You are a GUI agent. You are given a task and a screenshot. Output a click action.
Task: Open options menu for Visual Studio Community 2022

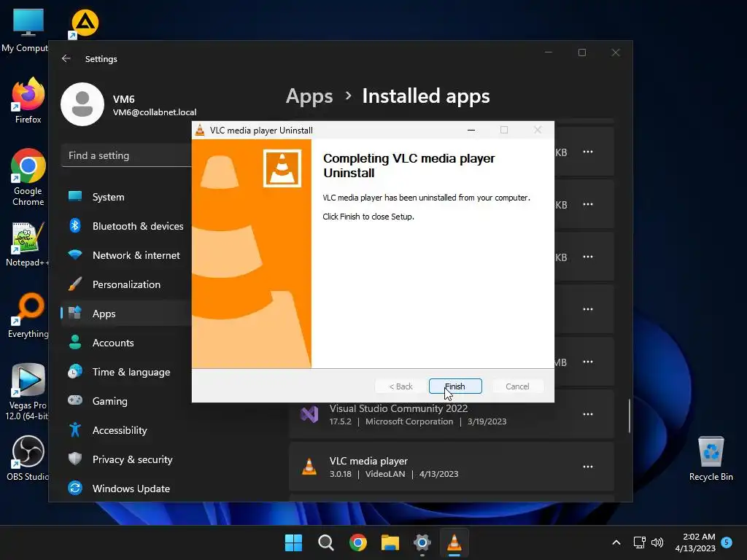588,414
